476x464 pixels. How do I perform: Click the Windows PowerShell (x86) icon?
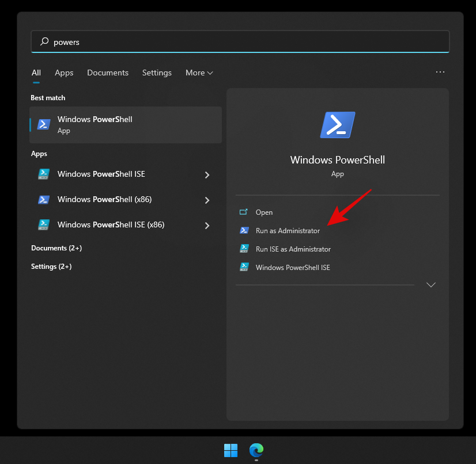click(43, 199)
